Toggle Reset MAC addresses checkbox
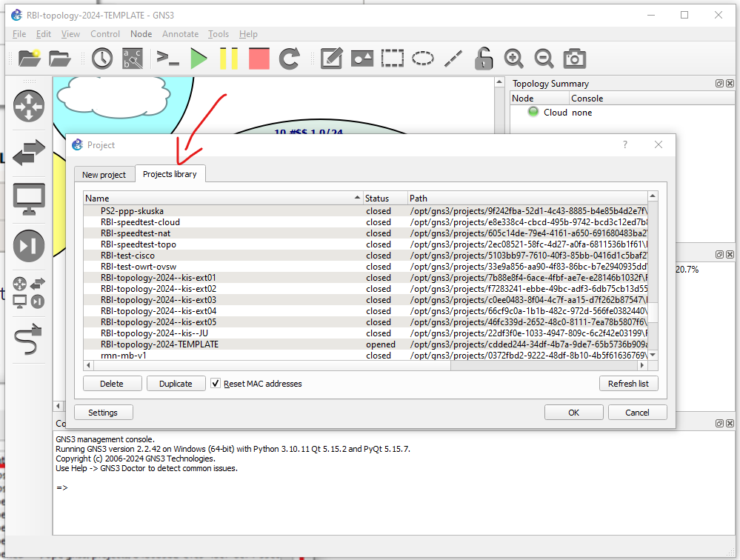 [216, 384]
